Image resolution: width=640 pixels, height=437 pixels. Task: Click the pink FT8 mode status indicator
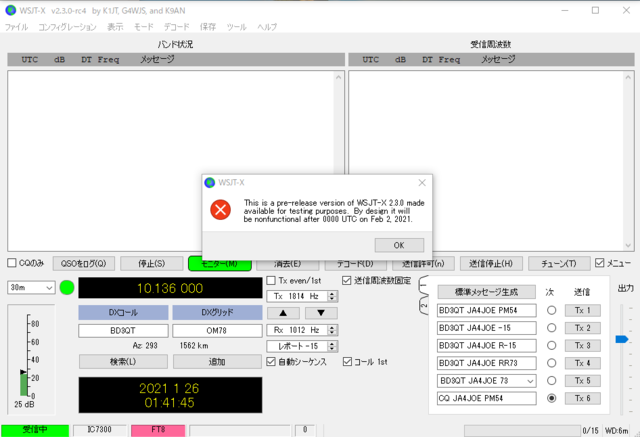click(x=158, y=430)
